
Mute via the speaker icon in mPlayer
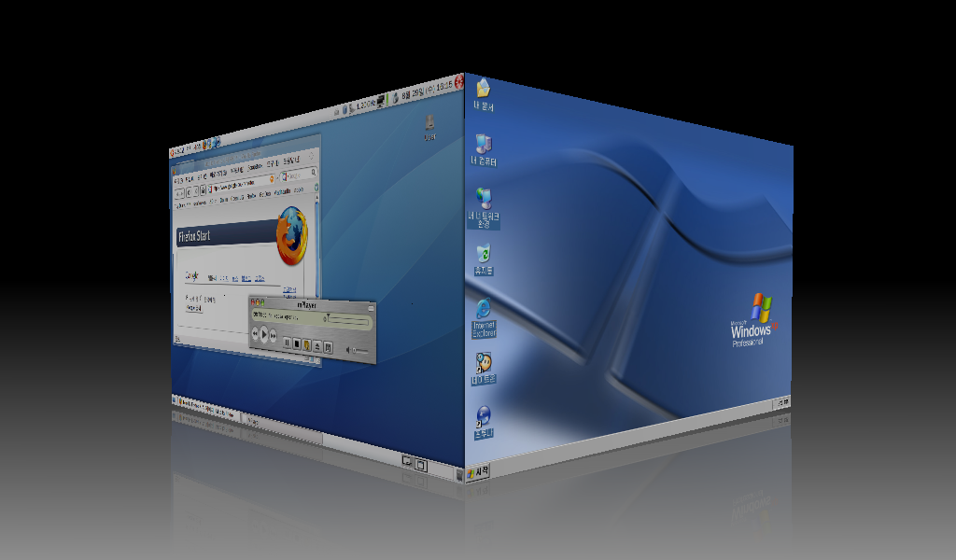pyautogui.click(x=348, y=349)
